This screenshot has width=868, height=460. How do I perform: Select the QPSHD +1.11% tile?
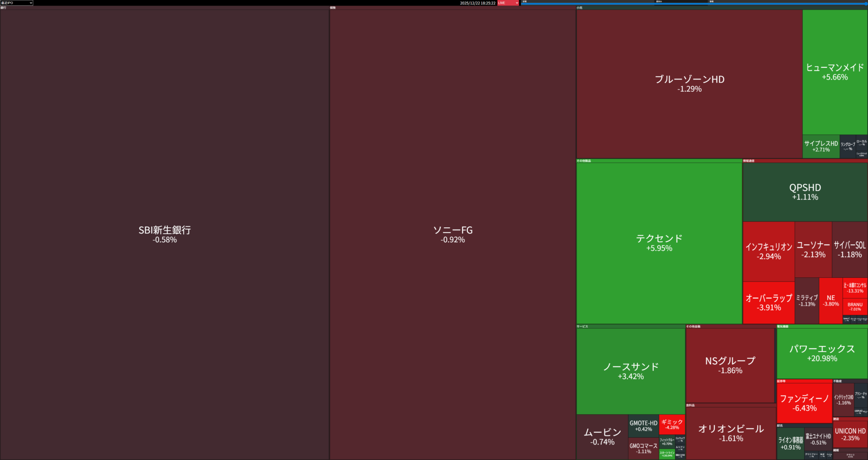click(805, 192)
